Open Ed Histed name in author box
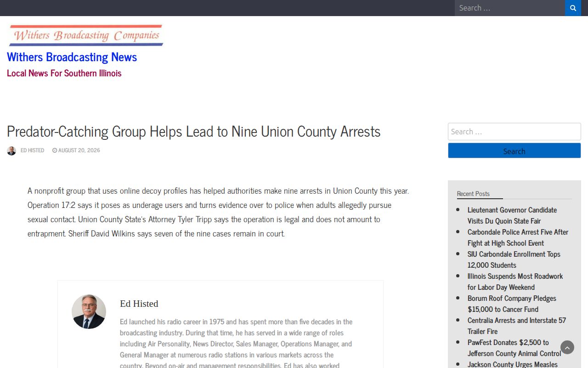The width and height of the screenshot is (588, 368). click(139, 304)
